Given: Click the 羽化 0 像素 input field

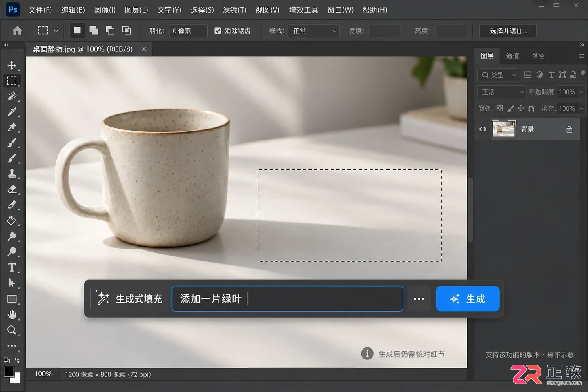Looking at the screenshot, I should (188, 31).
